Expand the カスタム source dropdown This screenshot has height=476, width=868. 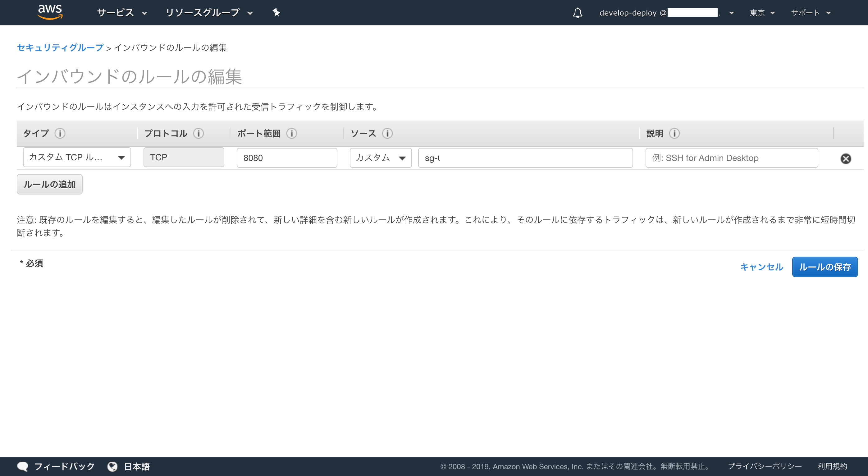point(381,158)
